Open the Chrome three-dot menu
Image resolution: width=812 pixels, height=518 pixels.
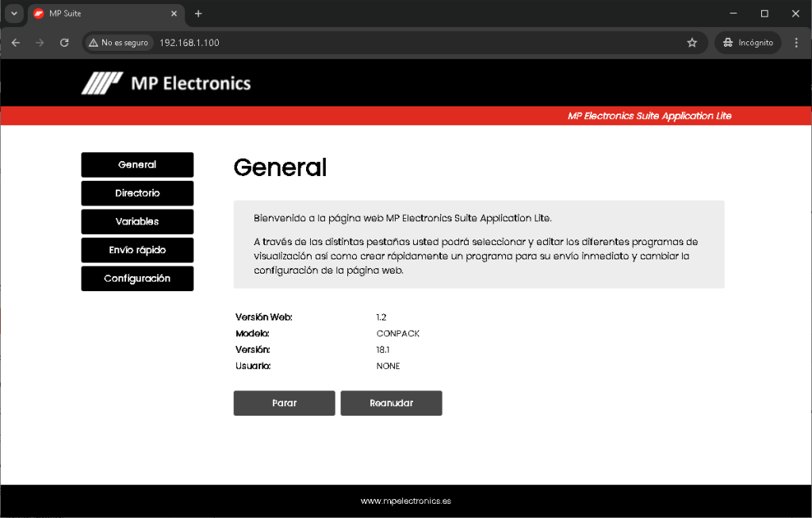tap(796, 43)
